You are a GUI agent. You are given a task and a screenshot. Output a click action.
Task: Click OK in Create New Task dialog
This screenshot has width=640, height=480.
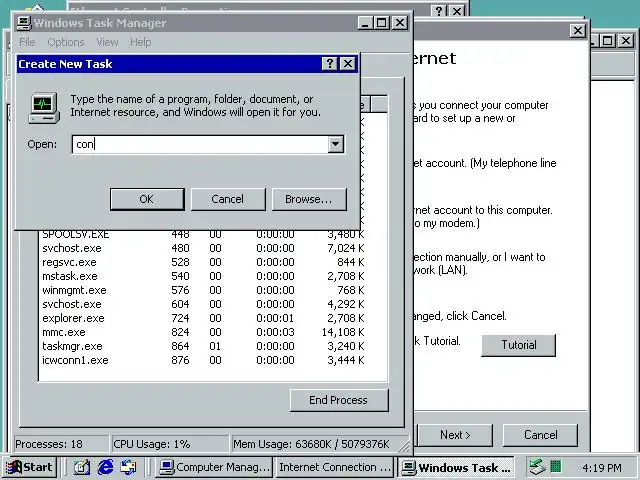pyautogui.click(x=147, y=199)
